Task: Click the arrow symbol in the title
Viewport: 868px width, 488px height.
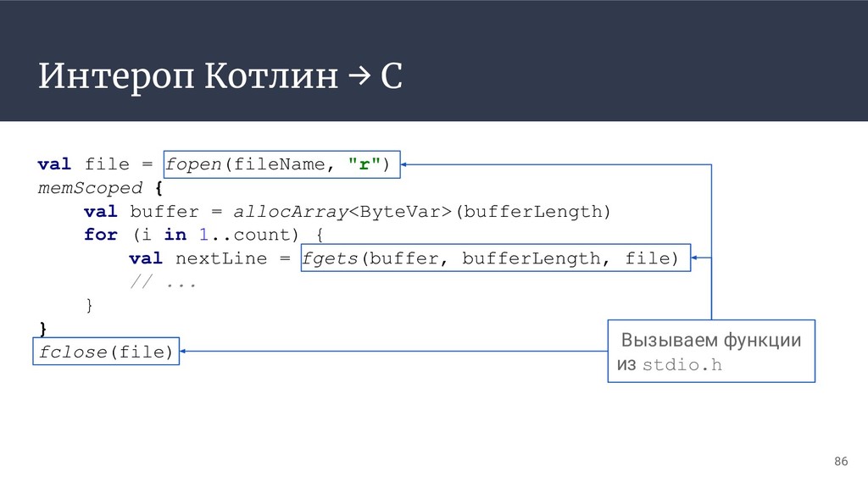Action: pos(359,75)
